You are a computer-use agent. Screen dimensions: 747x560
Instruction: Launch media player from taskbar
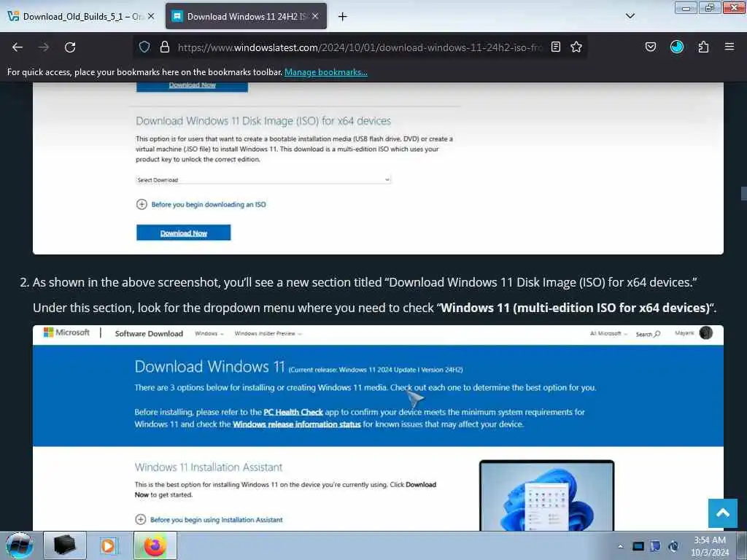(x=109, y=545)
